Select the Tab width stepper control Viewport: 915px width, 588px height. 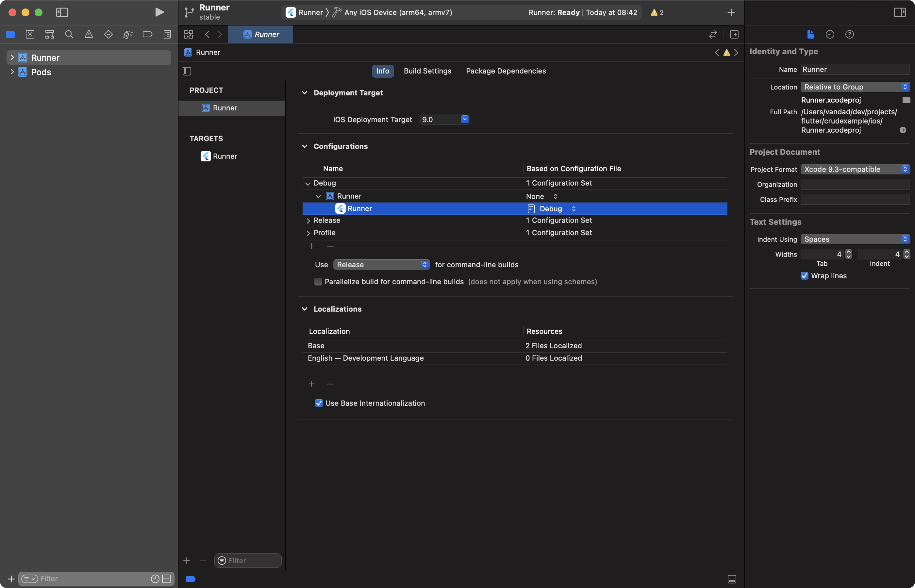click(x=848, y=254)
